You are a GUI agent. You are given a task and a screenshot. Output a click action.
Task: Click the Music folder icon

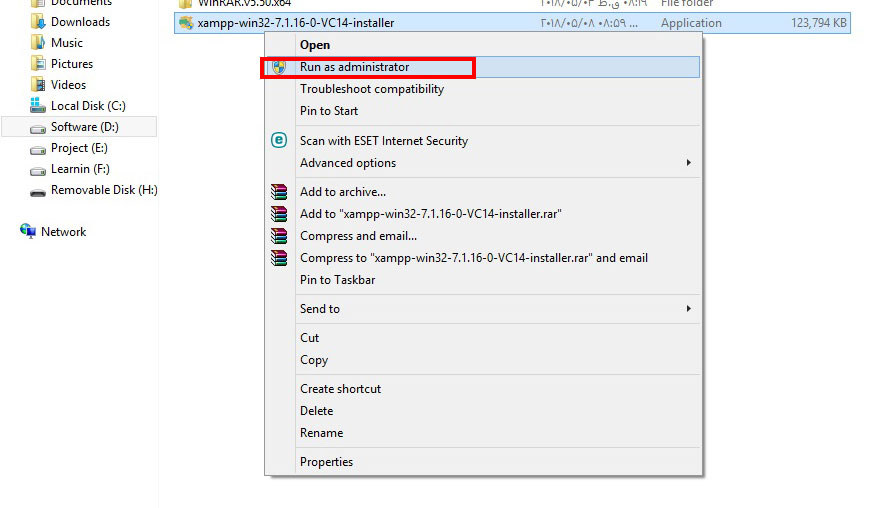[38, 43]
